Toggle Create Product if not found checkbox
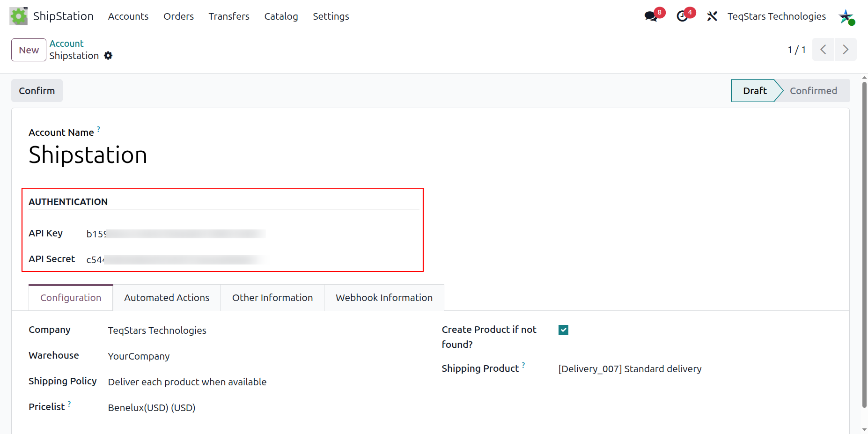This screenshot has width=868, height=434. (x=563, y=330)
